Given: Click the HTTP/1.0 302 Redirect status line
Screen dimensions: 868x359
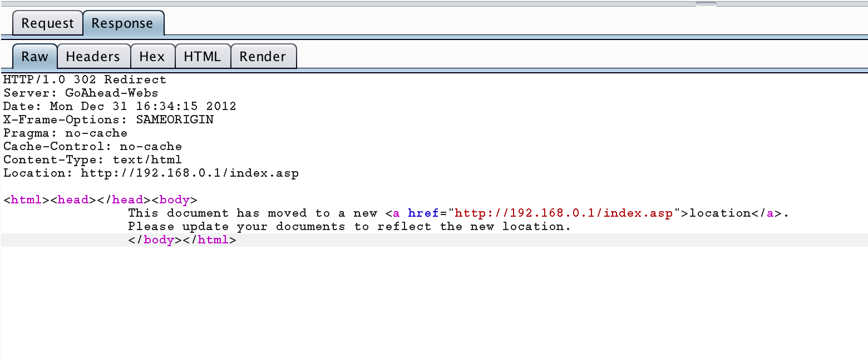Looking at the screenshot, I should coord(85,79).
